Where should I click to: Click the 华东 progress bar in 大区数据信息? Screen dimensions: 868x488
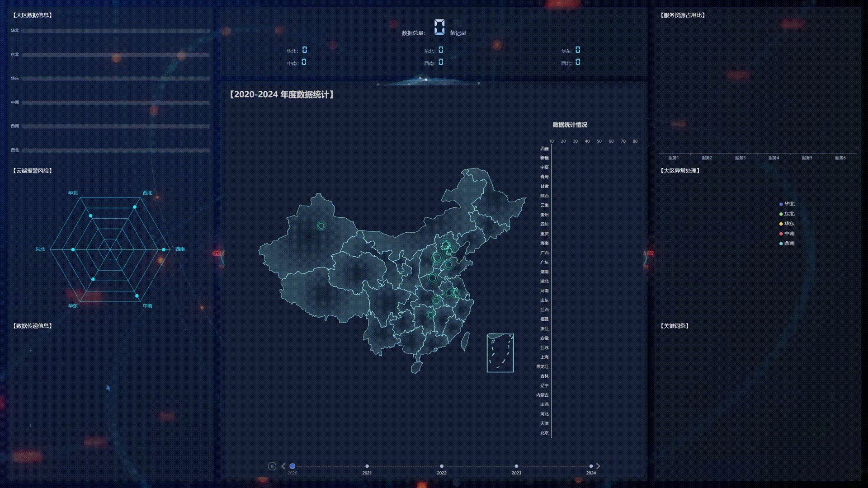pos(116,79)
